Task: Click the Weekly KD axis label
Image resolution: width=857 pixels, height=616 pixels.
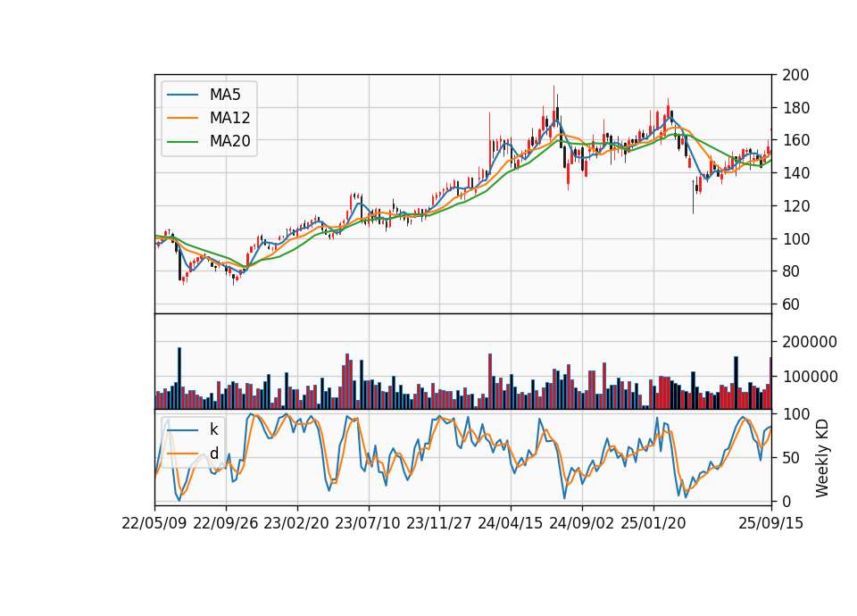Action: pos(822,458)
